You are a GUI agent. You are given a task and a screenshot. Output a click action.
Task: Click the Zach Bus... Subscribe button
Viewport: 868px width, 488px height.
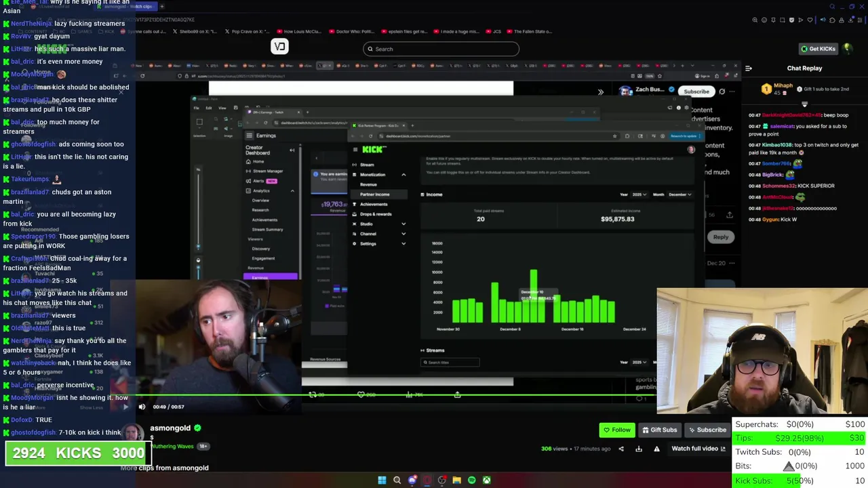696,91
